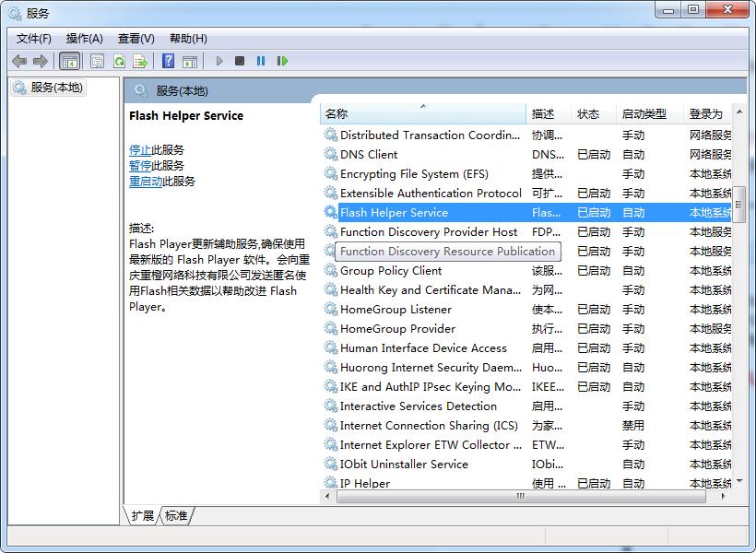Click the Stop Service square icon
The width and height of the screenshot is (756, 553).
[x=240, y=61]
